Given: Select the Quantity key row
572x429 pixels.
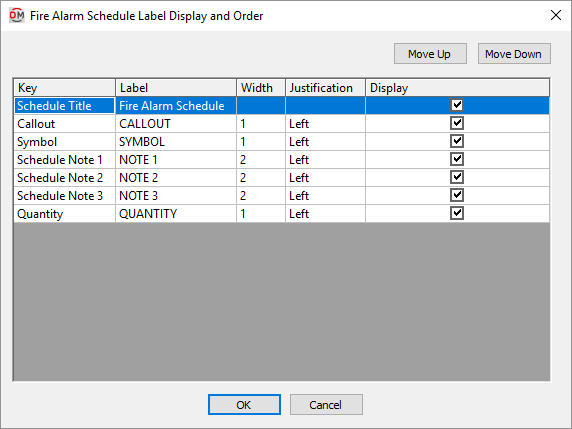Looking at the screenshot, I should pyautogui.click(x=65, y=214).
